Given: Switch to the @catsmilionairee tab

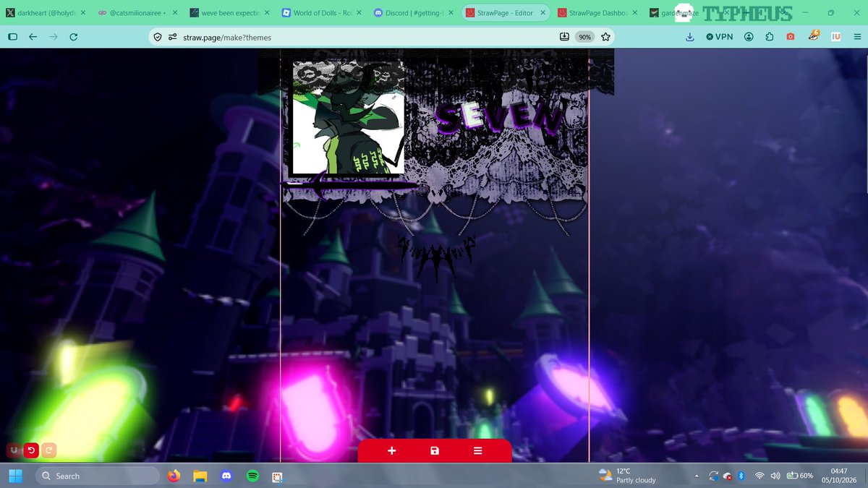Looking at the screenshot, I should tap(136, 13).
